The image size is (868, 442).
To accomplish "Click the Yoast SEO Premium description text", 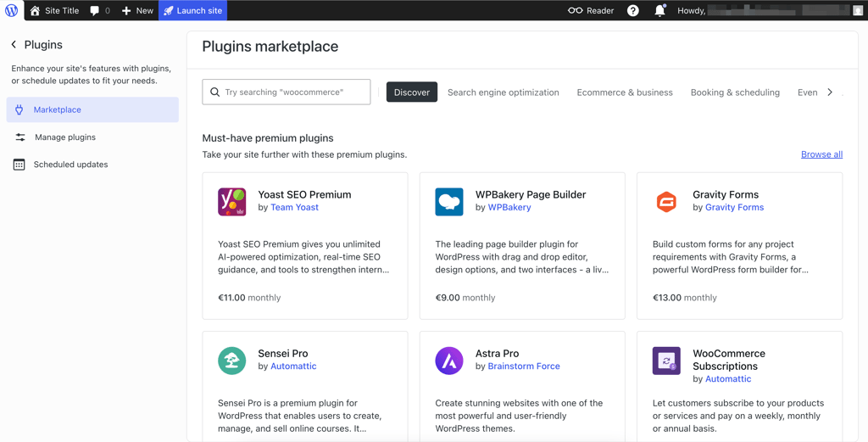I will point(304,257).
